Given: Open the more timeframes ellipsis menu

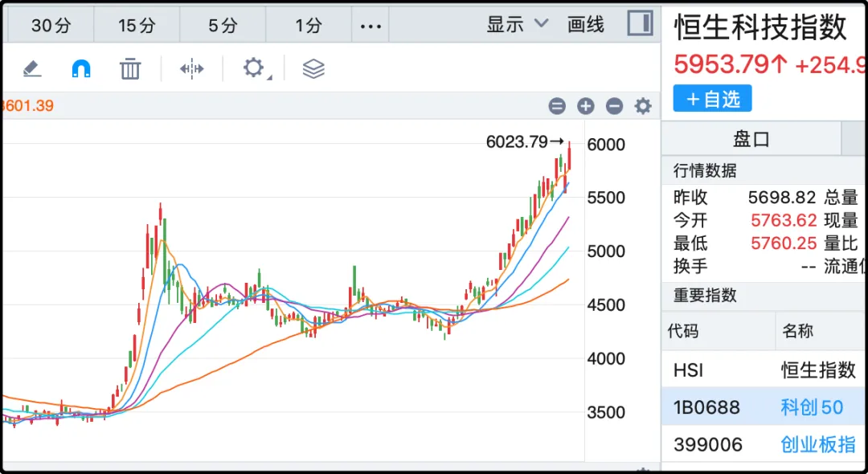Looking at the screenshot, I should tap(371, 26).
